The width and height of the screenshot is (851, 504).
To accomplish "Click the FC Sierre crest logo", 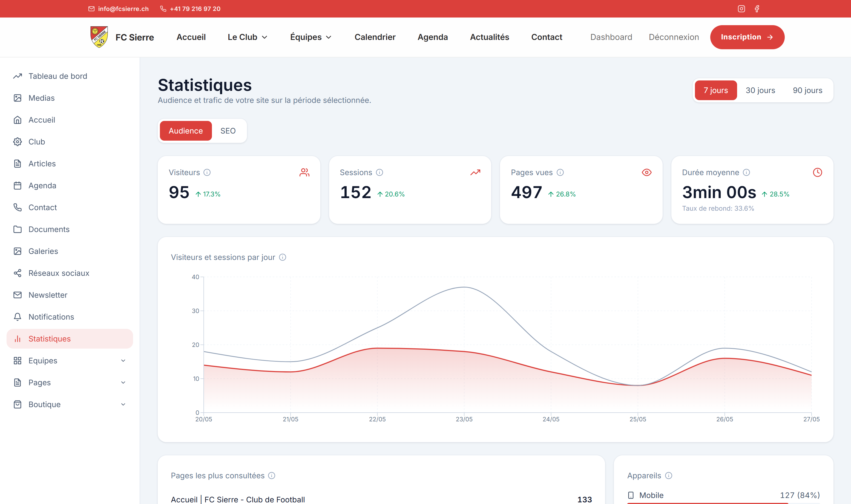I will (x=99, y=37).
